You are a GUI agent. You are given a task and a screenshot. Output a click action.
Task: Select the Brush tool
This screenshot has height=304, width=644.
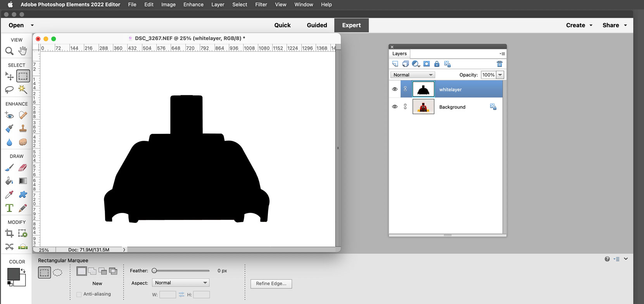[x=9, y=168]
